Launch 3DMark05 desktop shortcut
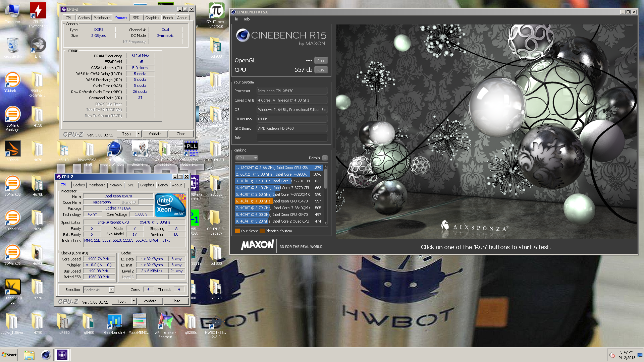The image size is (644, 362). coord(12,221)
